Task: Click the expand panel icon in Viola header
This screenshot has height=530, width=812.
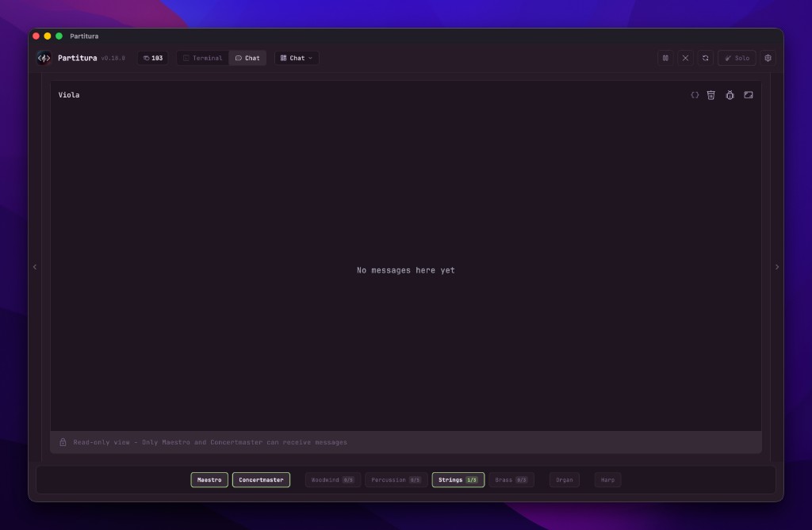Action: coord(748,95)
